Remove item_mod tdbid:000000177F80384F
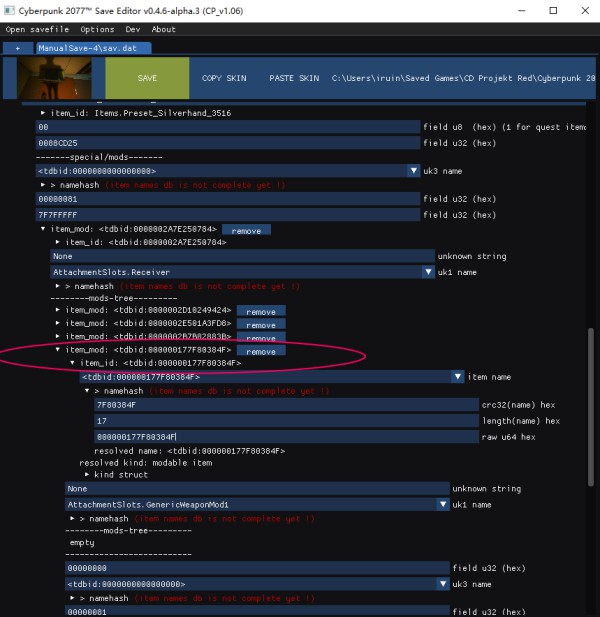This screenshot has width=600, height=617. pos(260,351)
